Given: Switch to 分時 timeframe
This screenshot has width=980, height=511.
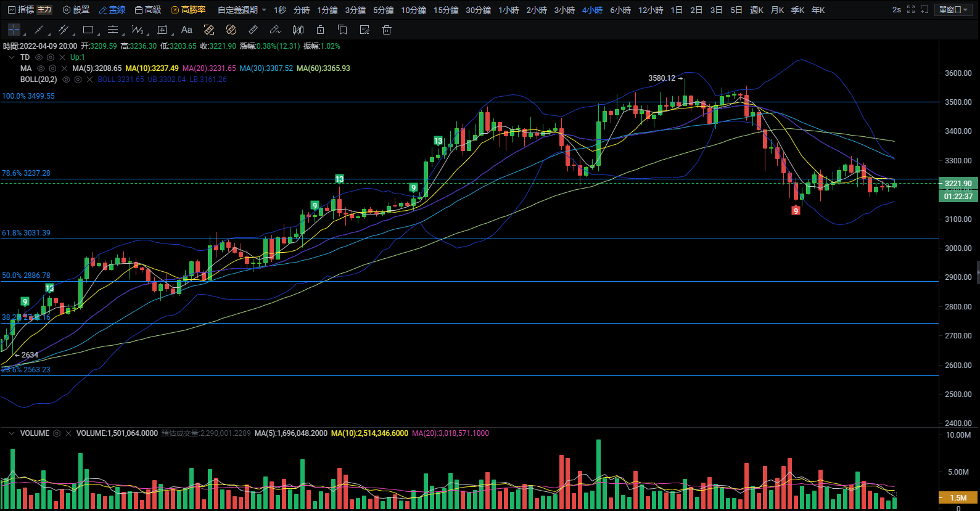Looking at the screenshot, I should (x=302, y=10).
